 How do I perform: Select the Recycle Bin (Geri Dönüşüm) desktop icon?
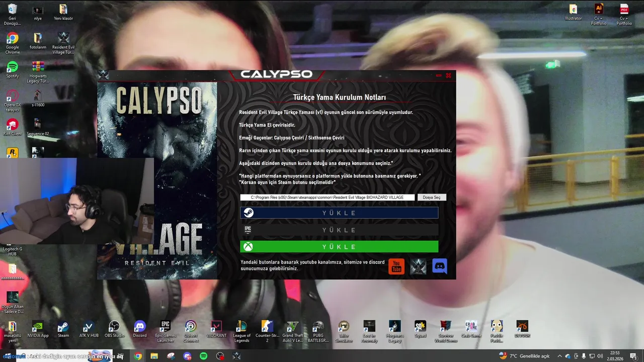click(x=12, y=15)
